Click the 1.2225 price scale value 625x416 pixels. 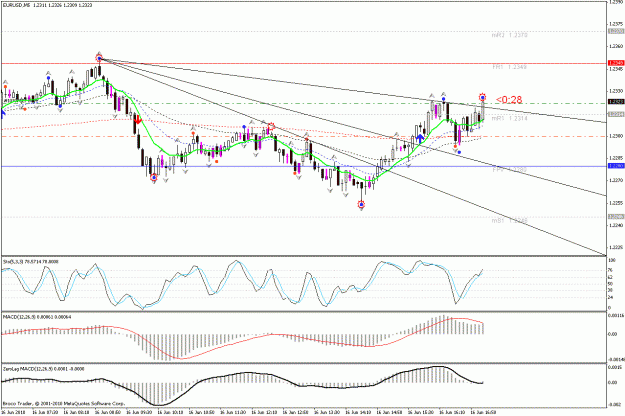(616, 247)
